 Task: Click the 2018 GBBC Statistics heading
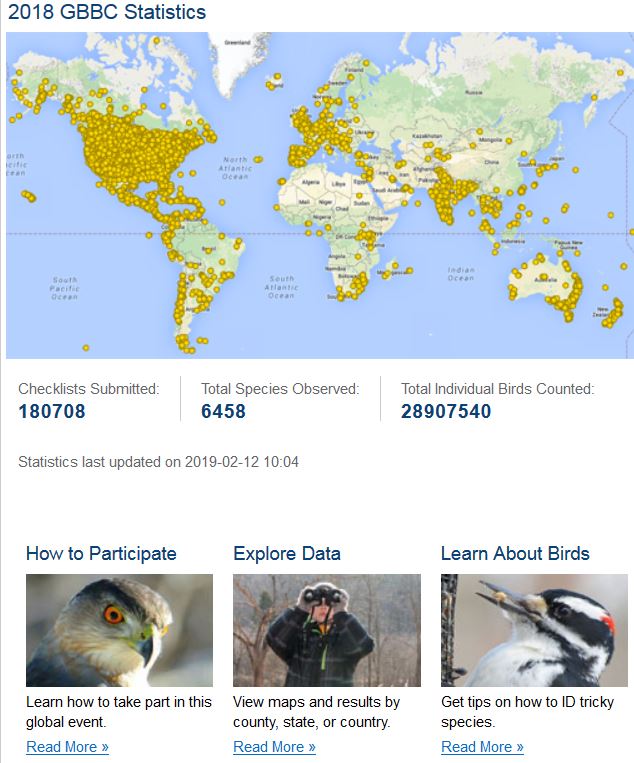coord(107,12)
